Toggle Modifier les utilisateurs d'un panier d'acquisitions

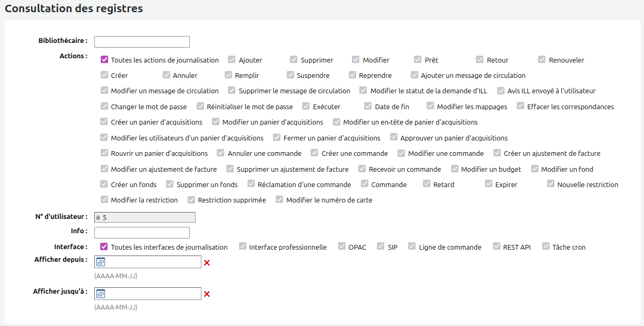(104, 138)
